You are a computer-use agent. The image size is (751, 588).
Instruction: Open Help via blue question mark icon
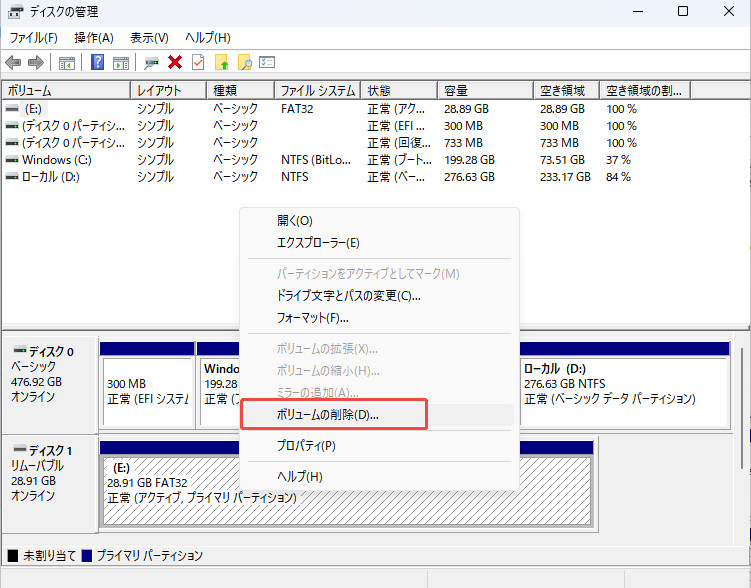[97, 62]
